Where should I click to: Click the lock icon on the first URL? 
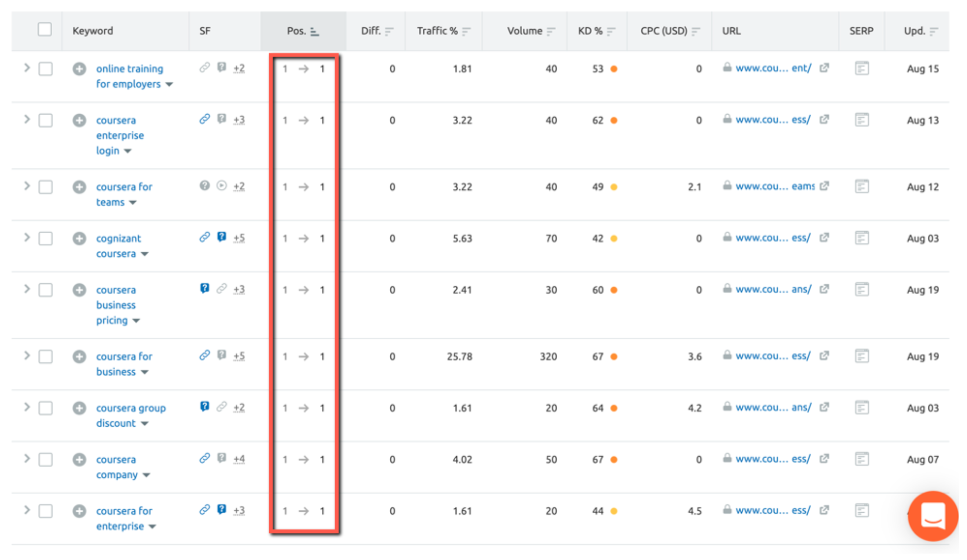point(727,68)
